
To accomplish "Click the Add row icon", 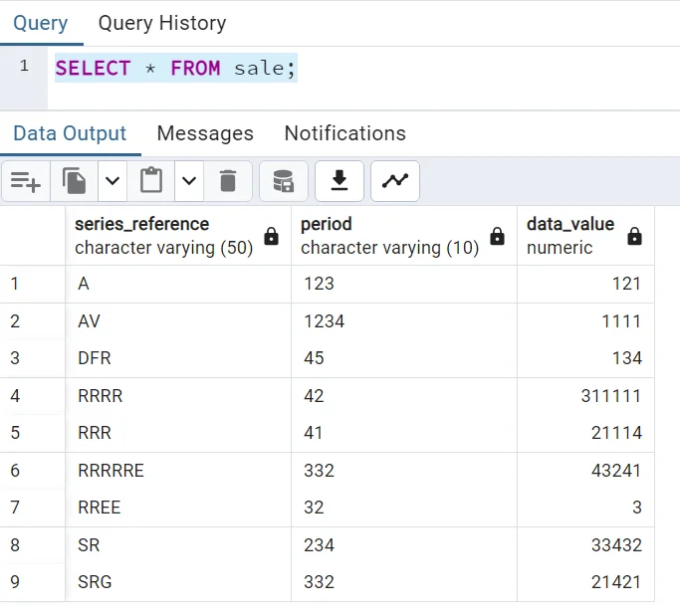I will tap(25, 181).
